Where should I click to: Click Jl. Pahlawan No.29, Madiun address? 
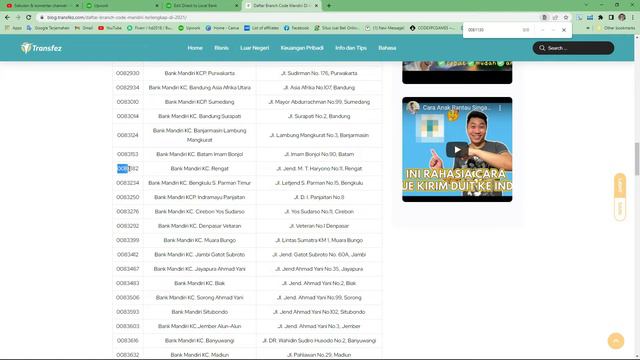(319, 355)
